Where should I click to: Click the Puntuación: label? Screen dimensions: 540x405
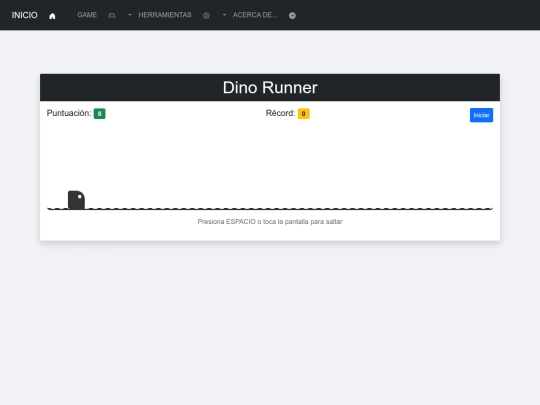69,113
